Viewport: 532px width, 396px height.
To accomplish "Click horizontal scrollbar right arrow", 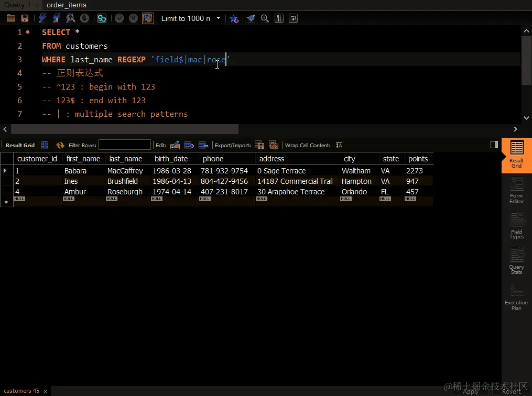I will click(515, 129).
